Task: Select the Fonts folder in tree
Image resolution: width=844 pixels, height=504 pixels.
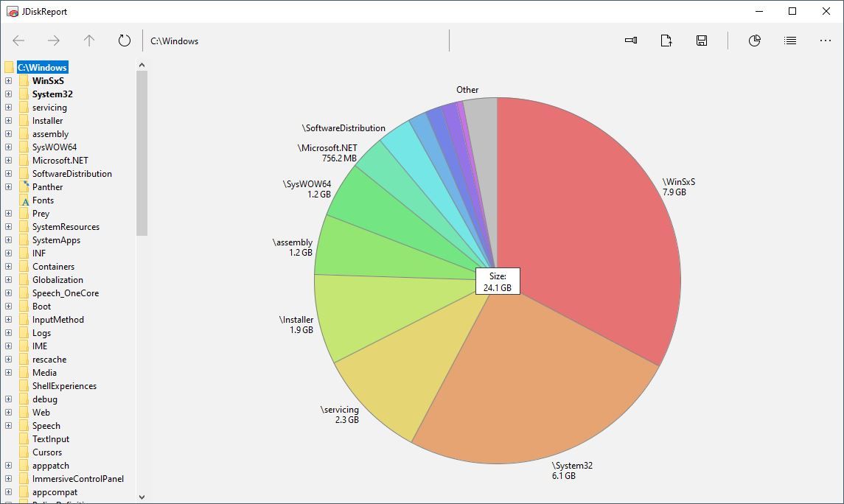Action: (43, 200)
